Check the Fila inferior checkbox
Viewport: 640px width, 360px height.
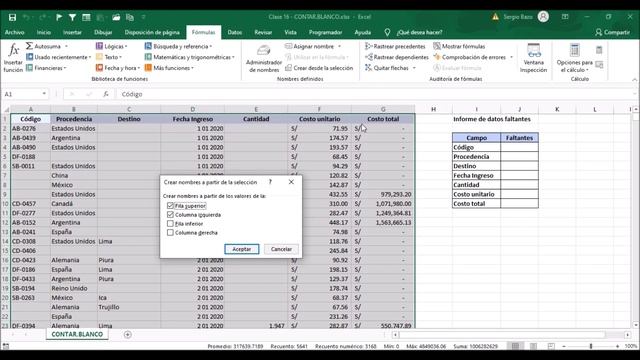point(170,223)
